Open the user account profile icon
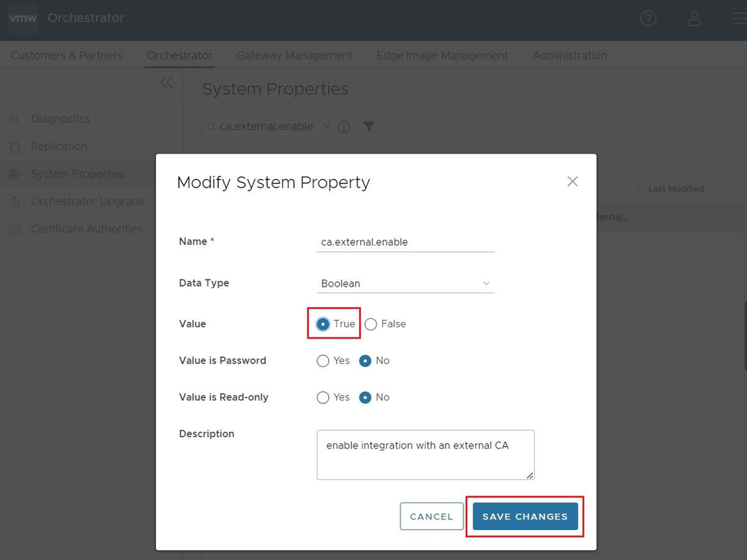This screenshot has height=560, width=747. (694, 18)
